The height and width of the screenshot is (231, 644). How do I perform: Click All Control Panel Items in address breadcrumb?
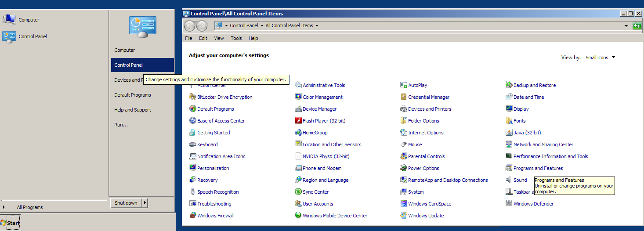tap(289, 25)
